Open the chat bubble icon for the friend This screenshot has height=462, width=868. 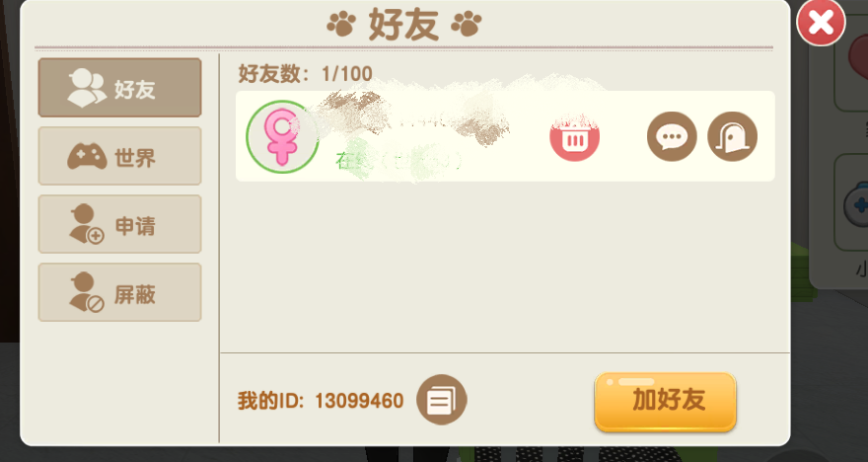(672, 136)
